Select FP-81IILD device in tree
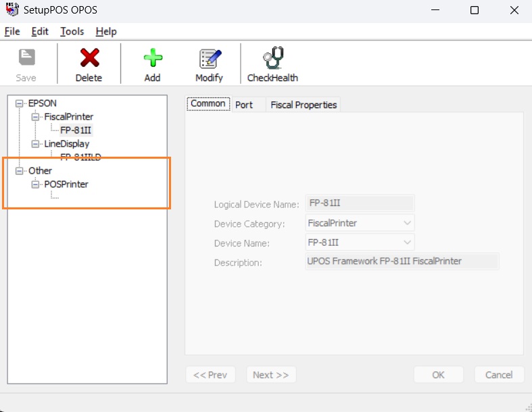 click(x=80, y=157)
